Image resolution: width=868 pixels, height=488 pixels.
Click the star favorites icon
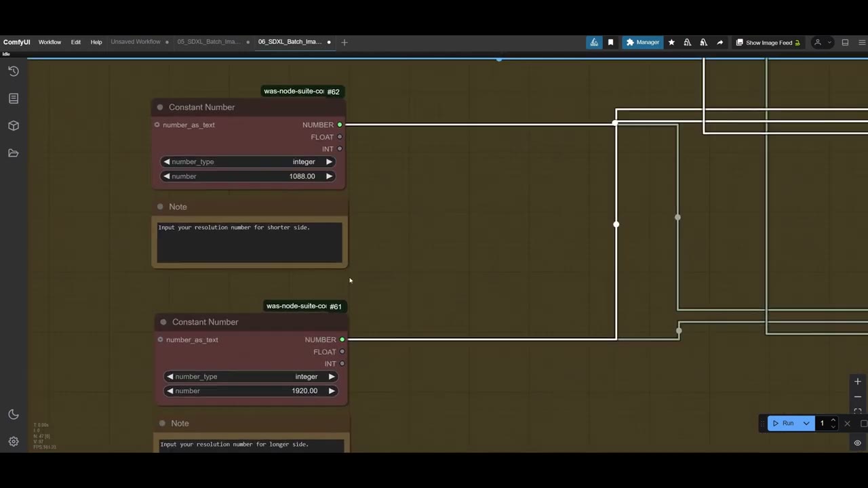point(671,42)
